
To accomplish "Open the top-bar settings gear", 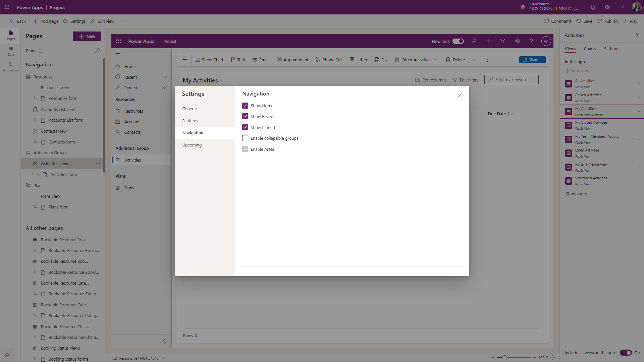I will point(607,7).
